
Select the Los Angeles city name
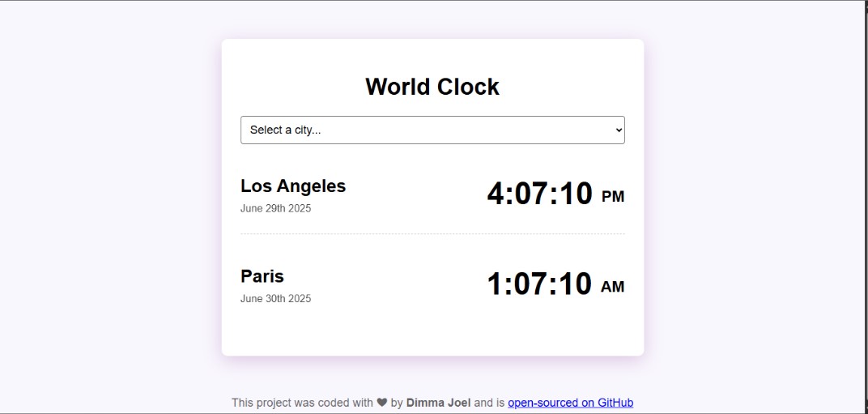coord(293,186)
